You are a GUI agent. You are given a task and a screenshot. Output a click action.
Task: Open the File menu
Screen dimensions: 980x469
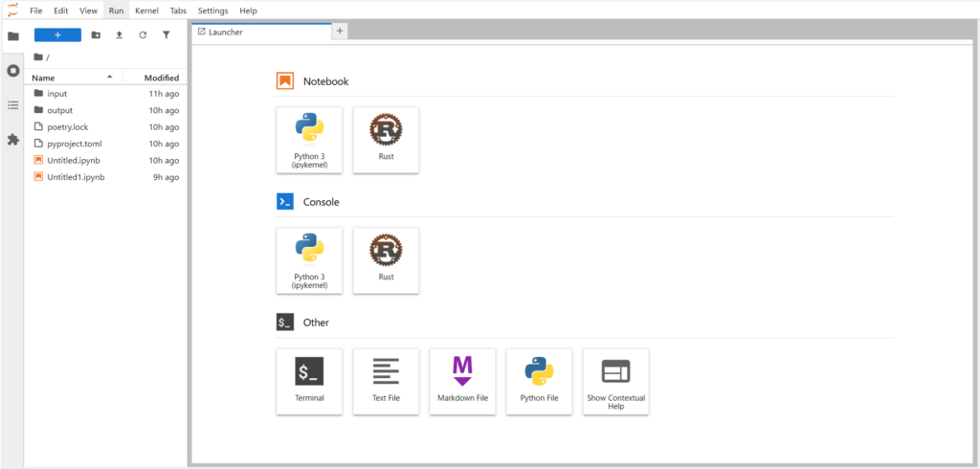(x=36, y=11)
